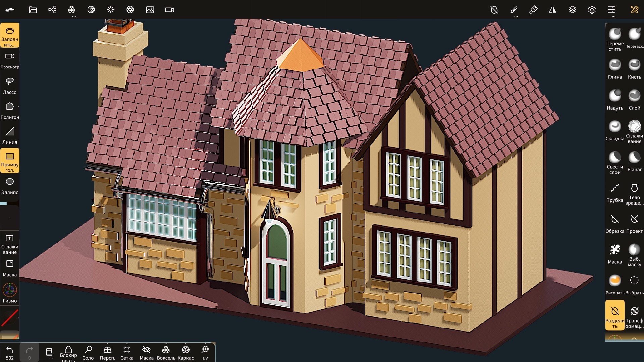Open the stroke settings menu with dots
Image resolution: width=644 pixels, height=362 pixels.
point(514,10)
